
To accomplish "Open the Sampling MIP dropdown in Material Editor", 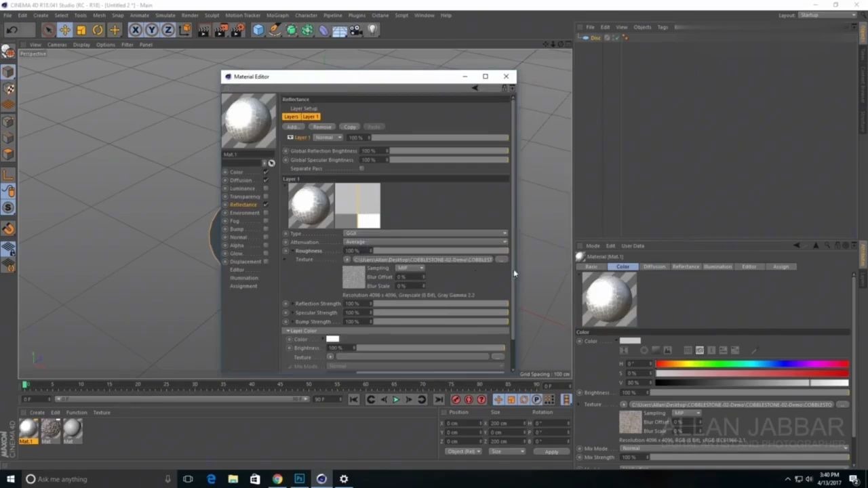I will (x=410, y=268).
